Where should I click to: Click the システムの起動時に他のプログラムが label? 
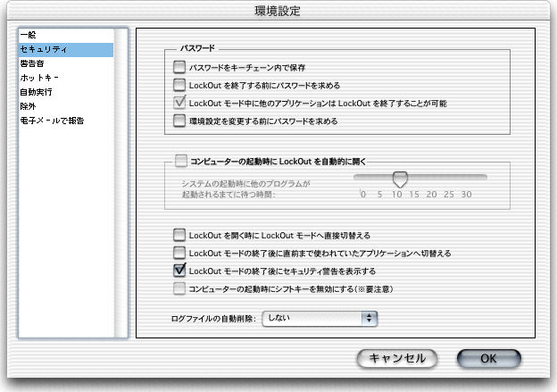click(x=245, y=184)
